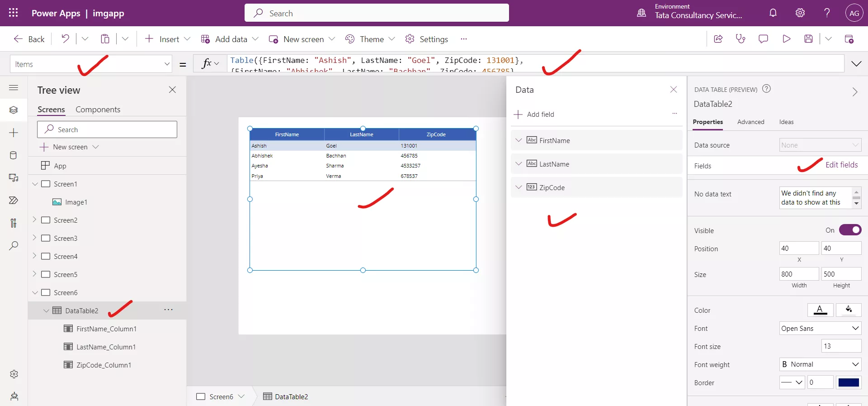Click Add field button
This screenshot has width=868, height=406.
(534, 114)
